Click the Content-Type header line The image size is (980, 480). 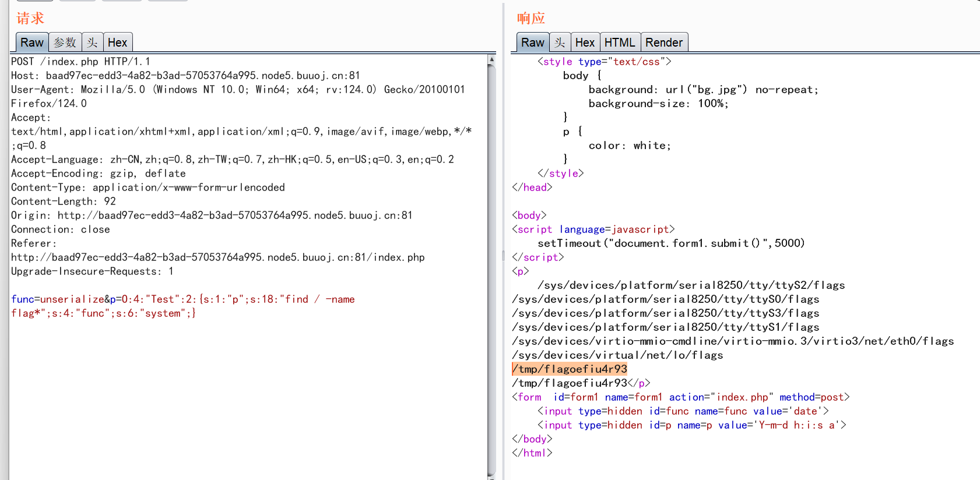(x=148, y=187)
